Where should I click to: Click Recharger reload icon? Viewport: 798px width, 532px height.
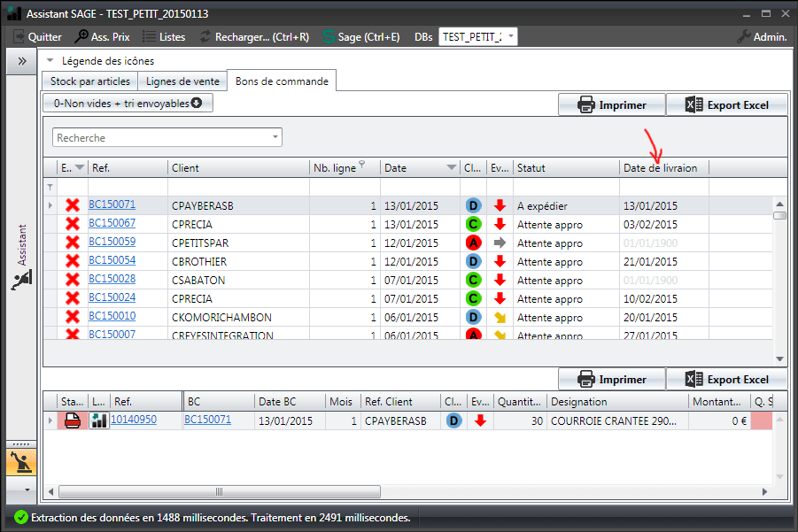click(206, 36)
